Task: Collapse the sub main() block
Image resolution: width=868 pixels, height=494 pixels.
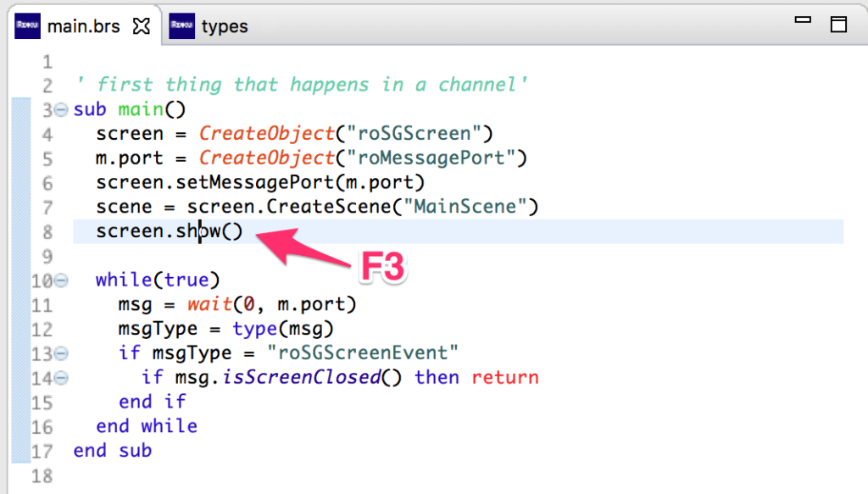Action: pyautogui.click(x=60, y=109)
